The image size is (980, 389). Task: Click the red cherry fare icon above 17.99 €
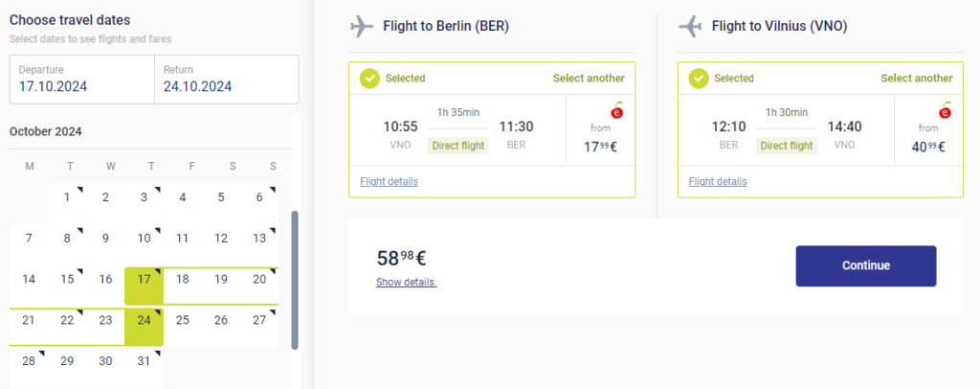click(617, 110)
